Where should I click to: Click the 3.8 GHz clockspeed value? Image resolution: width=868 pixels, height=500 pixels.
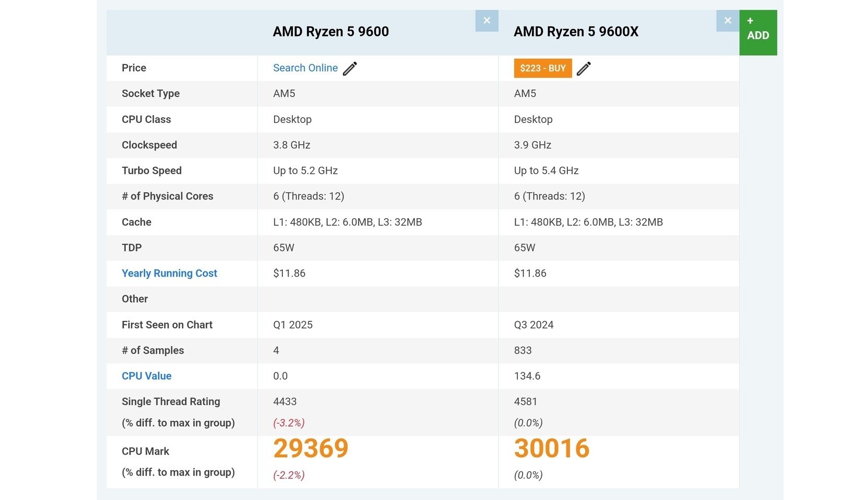coord(292,145)
